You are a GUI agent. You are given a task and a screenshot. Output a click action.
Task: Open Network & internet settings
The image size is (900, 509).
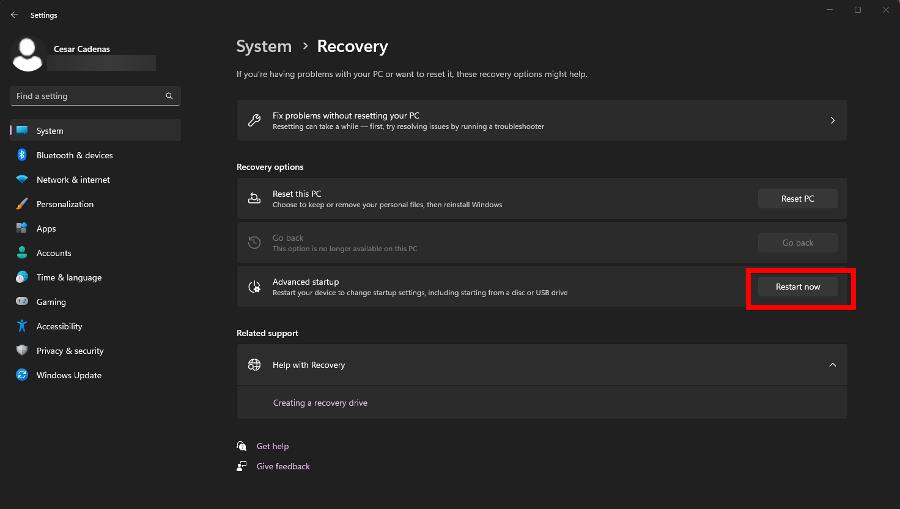coord(95,180)
